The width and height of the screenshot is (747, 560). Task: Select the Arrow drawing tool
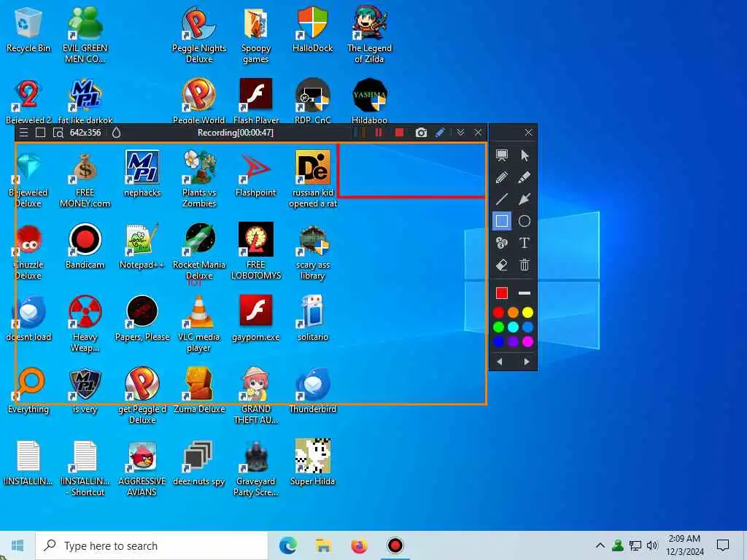(x=525, y=199)
